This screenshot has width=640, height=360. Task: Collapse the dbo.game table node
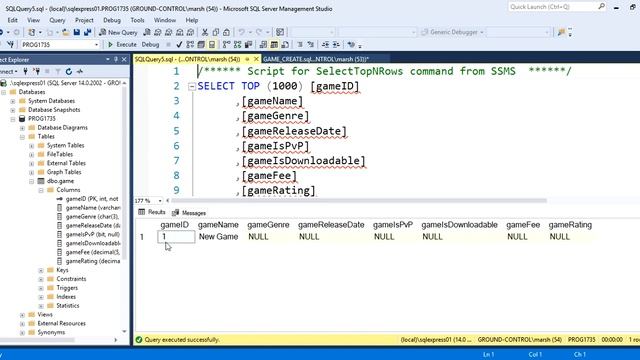coord(31,181)
